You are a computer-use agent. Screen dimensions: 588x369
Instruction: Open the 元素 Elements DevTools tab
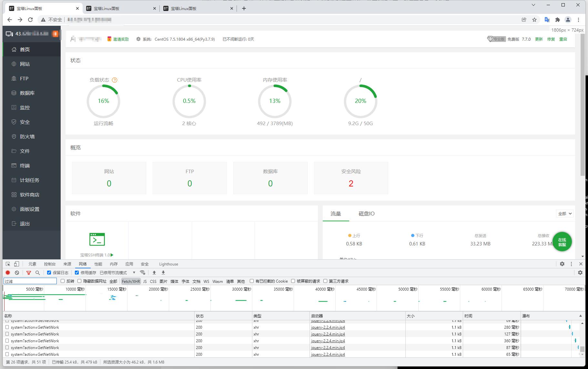click(32, 264)
